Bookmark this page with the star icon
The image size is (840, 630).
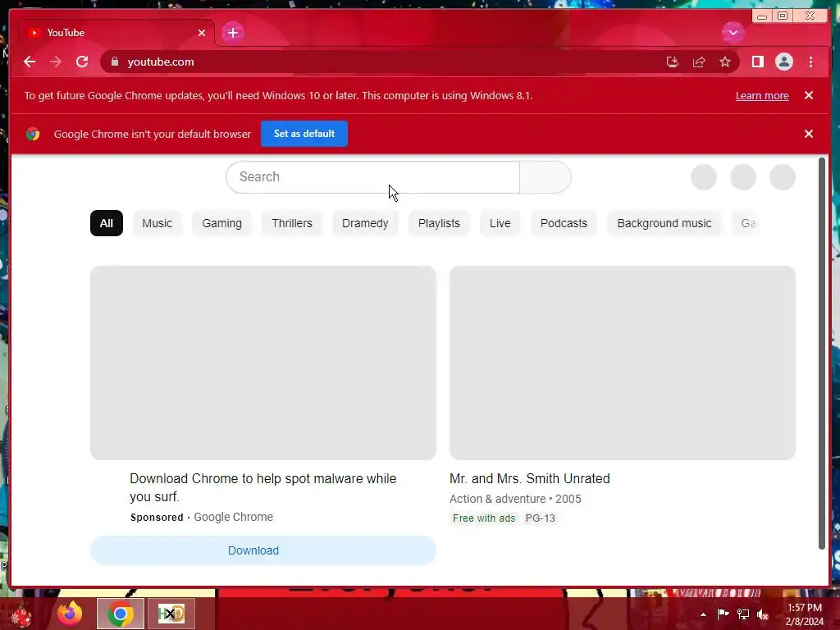point(725,62)
